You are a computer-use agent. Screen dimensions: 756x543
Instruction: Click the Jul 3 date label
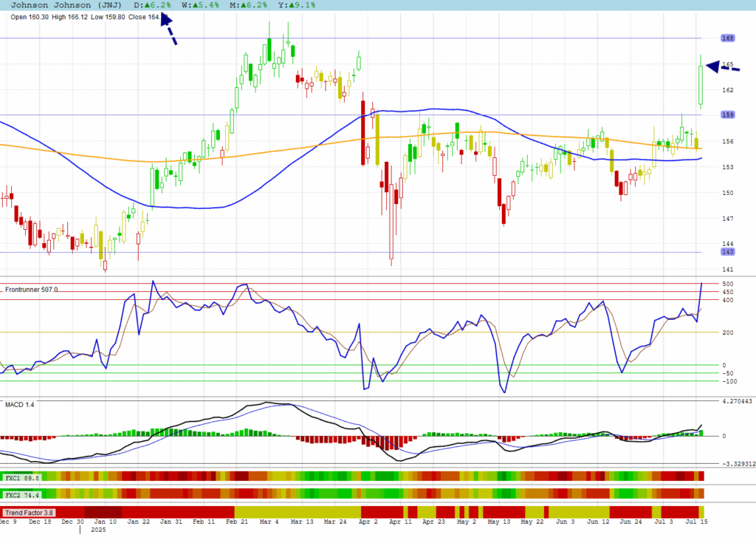[x=664, y=522]
